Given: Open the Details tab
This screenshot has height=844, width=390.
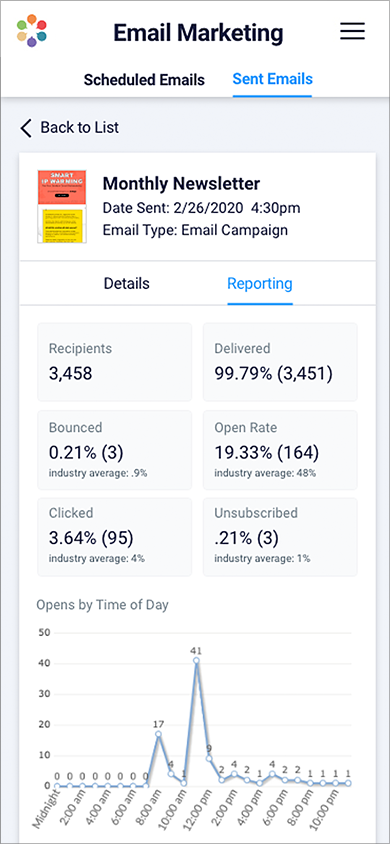Looking at the screenshot, I should point(126,283).
